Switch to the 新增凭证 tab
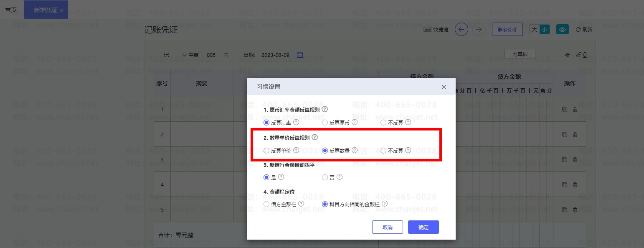Viewport: 644px width, 248px height. 46,10
